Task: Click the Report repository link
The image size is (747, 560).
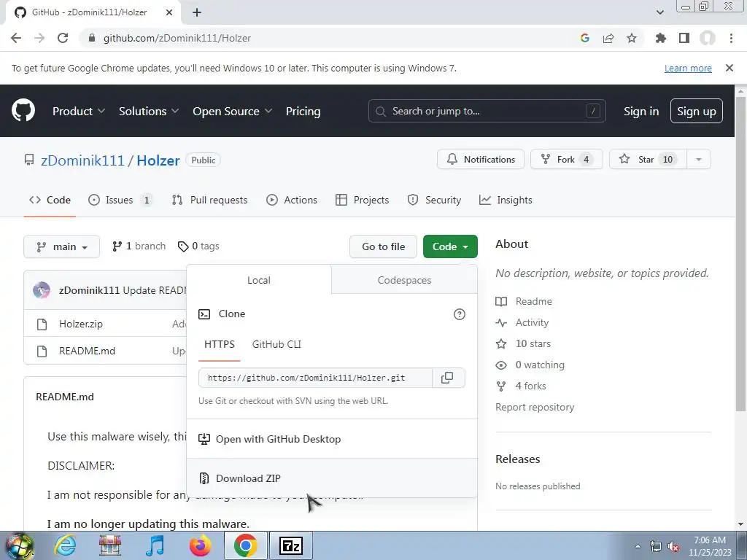Action: tap(535, 407)
